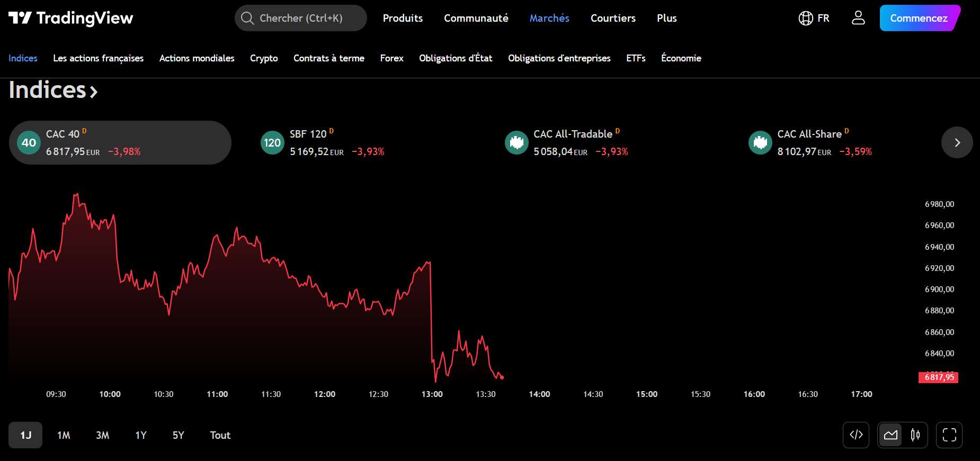This screenshot has height=461, width=980.
Task: Open the CAC All-Share name link
Action: click(809, 134)
